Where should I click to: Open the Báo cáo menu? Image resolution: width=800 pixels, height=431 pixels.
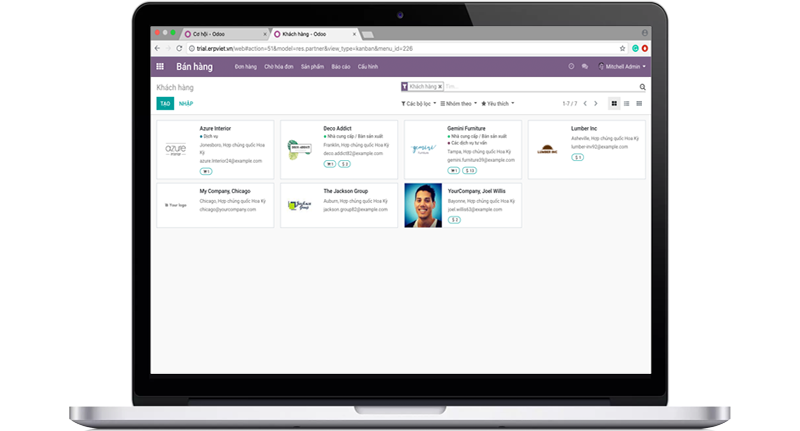pyautogui.click(x=340, y=67)
